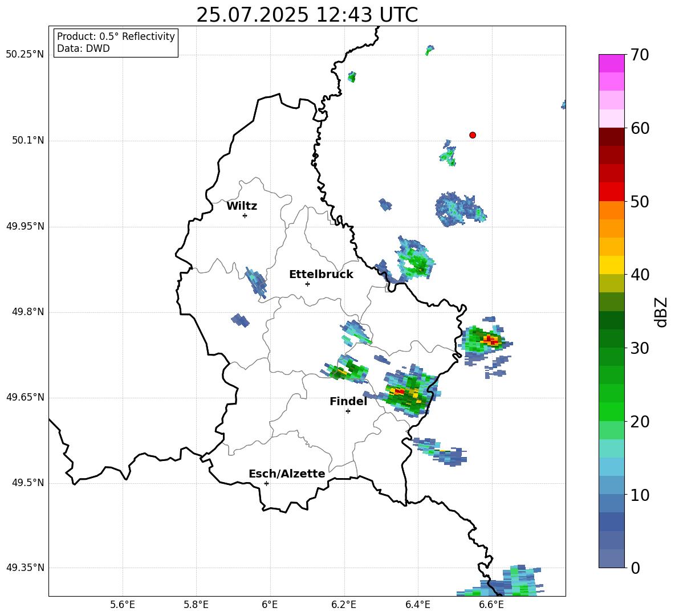Click the 30 label on the colorbar

(640, 348)
